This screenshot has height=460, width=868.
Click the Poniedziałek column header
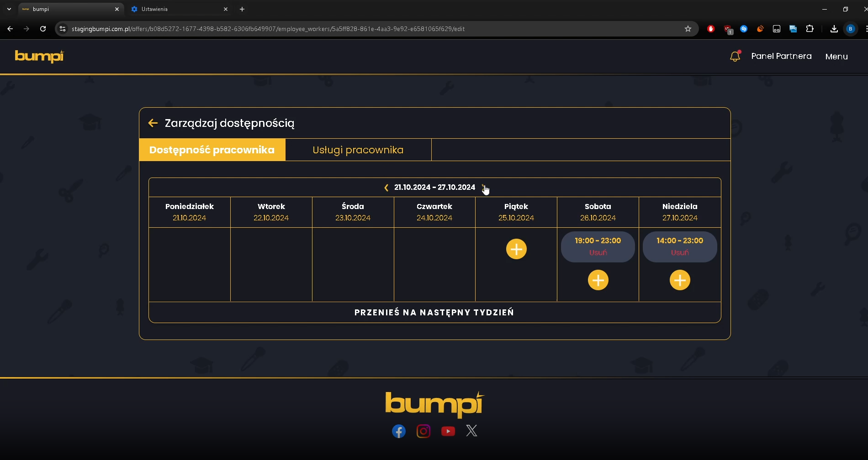point(190,212)
